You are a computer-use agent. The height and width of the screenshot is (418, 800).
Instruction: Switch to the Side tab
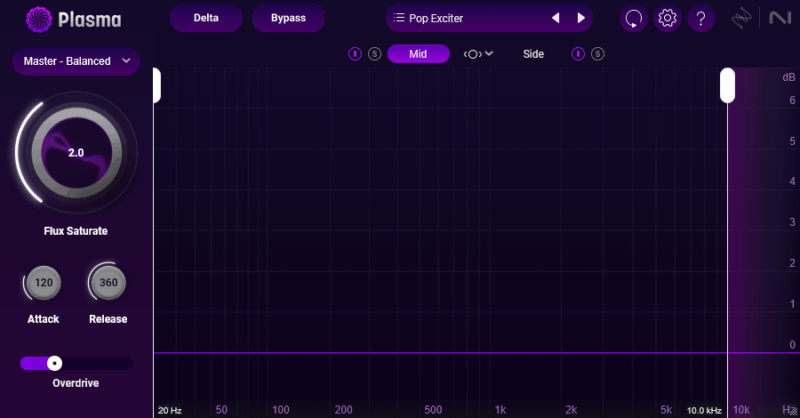(533, 54)
